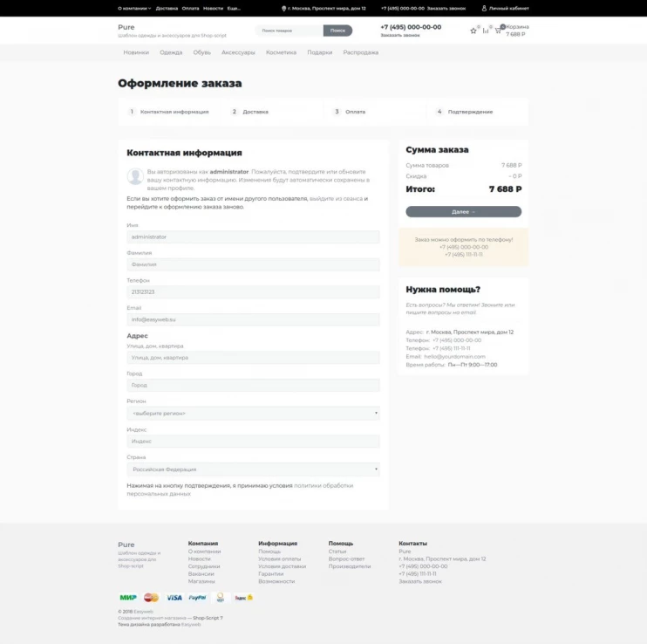Go to the Распродажа menu item
Viewport: 647px width, 644px height.
(x=360, y=52)
